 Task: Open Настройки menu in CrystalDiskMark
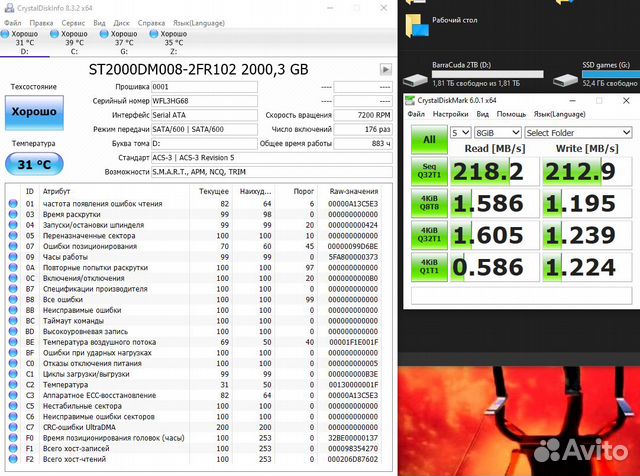(450, 114)
